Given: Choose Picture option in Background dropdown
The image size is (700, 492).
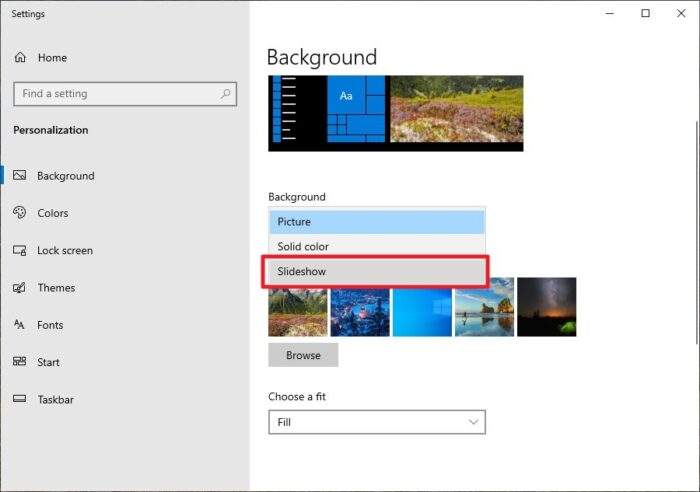Looking at the screenshot, I should tap(377, 222).
